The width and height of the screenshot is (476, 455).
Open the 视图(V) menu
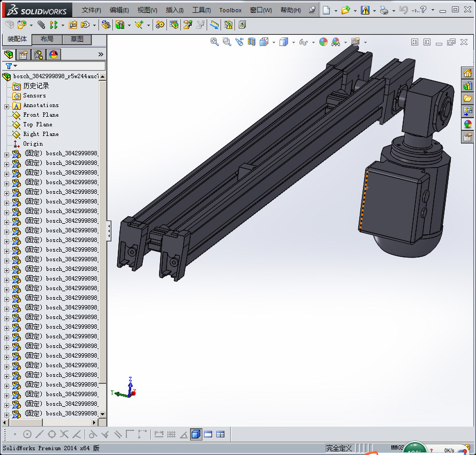(147, 10)
